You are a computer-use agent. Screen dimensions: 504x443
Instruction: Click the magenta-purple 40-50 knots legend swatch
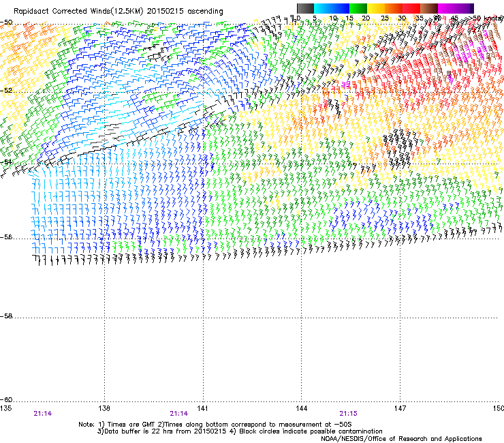point(456,8)
